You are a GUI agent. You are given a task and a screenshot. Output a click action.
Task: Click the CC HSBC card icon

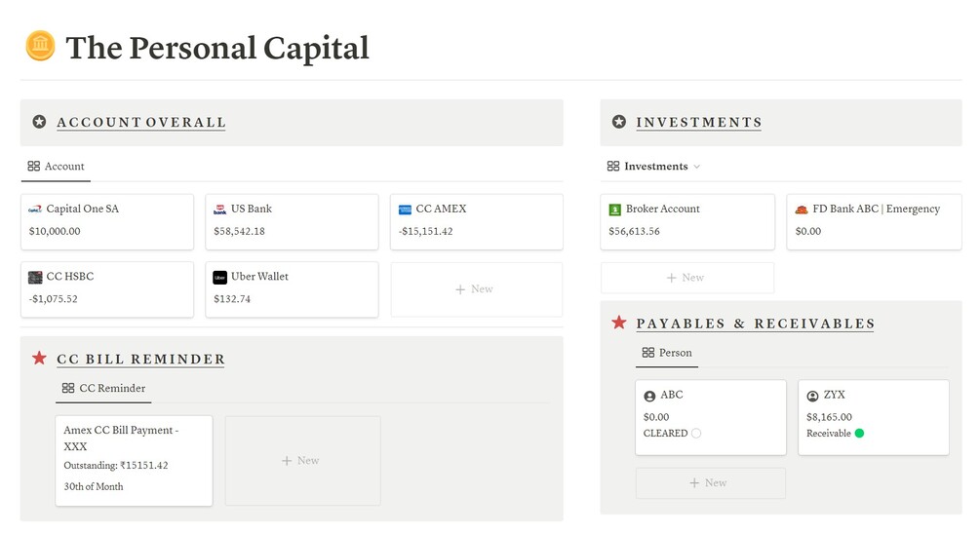point(35,277)
